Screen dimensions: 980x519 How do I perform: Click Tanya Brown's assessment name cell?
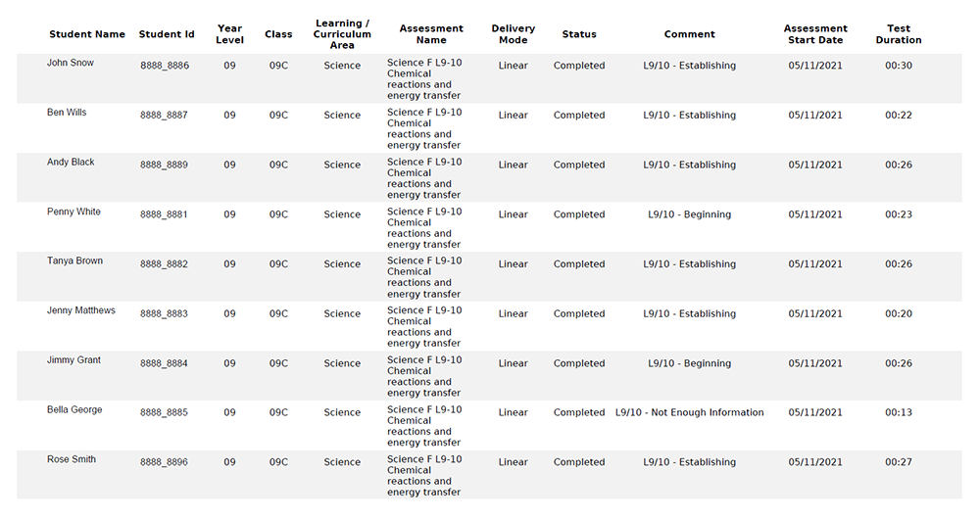pos(424,277)
